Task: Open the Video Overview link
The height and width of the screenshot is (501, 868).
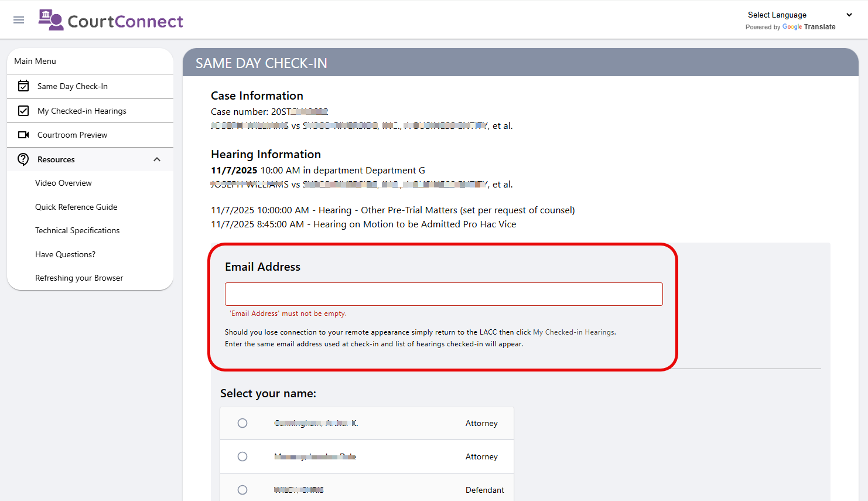Action: click(63, 183)
